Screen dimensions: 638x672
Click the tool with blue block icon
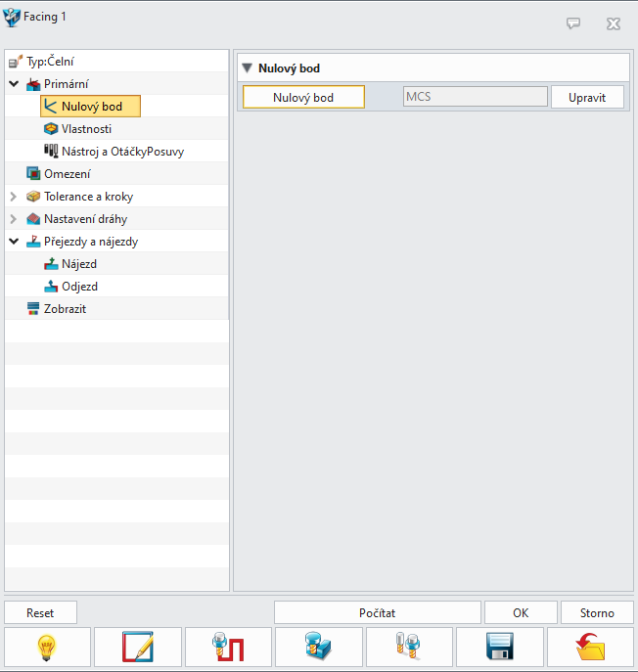318,647
